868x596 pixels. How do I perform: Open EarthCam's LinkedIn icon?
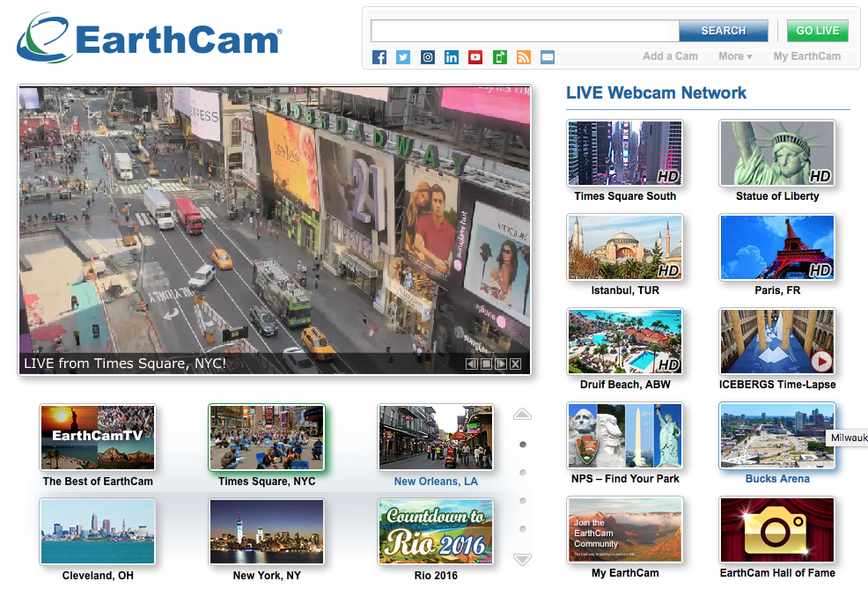451,57
